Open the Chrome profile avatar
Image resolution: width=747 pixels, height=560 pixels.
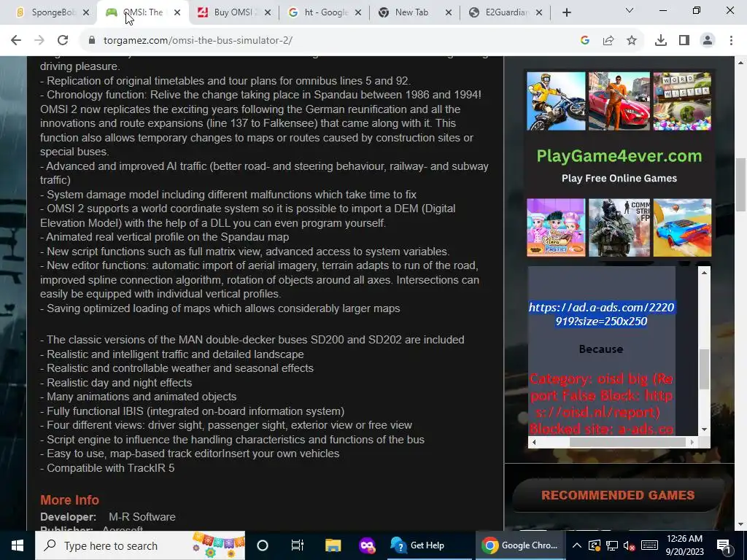coord(708,41)
